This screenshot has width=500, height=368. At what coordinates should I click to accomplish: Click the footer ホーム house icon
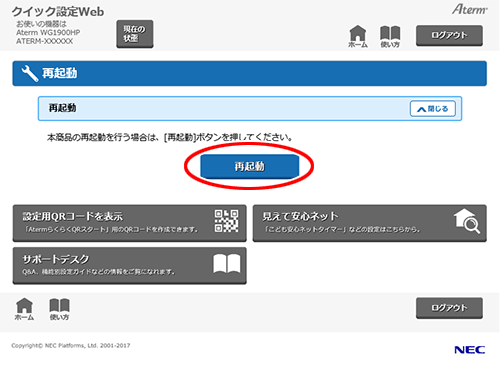click(x=24, y=309)
